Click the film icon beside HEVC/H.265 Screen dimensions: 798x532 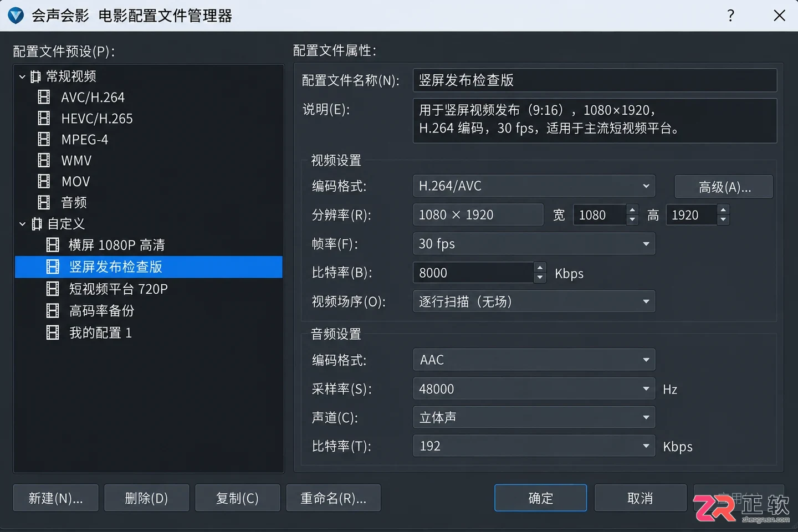pyautogui.click(x=44, y=118)
